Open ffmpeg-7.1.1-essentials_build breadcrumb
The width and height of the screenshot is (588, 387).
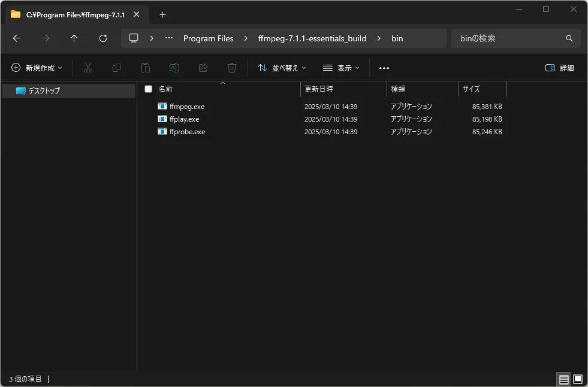pyautogui.click(x=312, y=38)
